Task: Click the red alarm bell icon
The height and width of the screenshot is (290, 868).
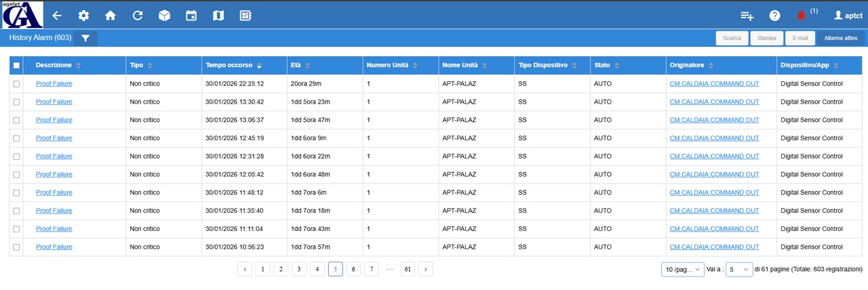Action: tap(801, 16)
